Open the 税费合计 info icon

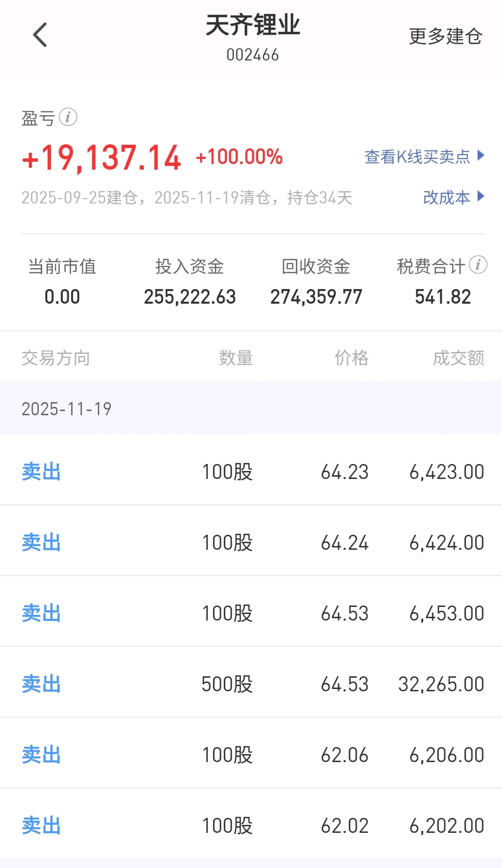[478, 265]
